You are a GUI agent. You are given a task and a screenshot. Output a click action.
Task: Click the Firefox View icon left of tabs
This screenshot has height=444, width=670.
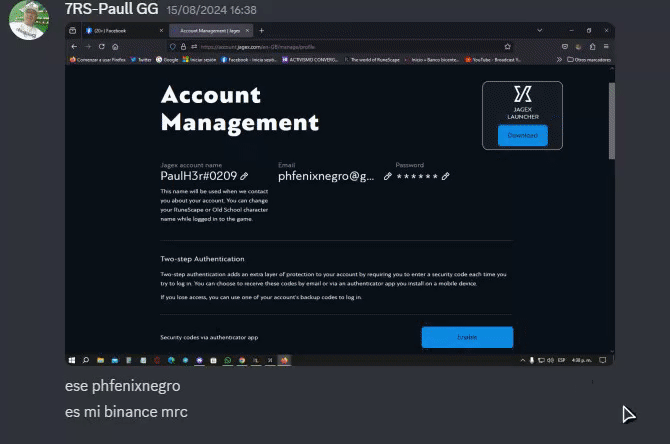click(73, 31)
